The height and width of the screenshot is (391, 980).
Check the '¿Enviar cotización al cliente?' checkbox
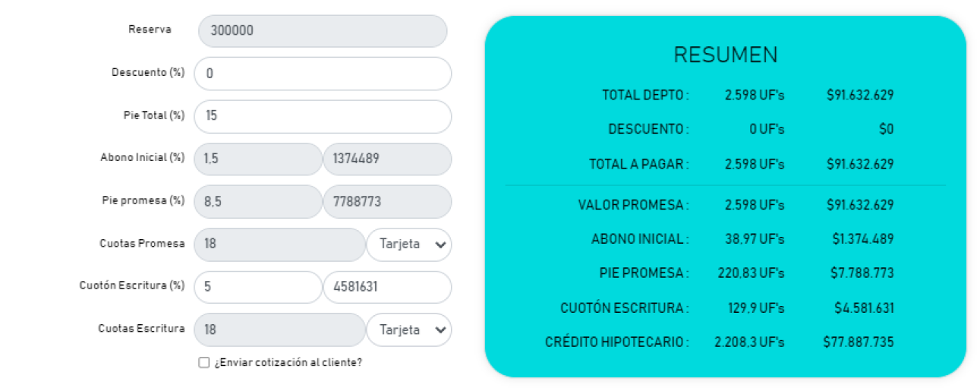pos(203,363)
